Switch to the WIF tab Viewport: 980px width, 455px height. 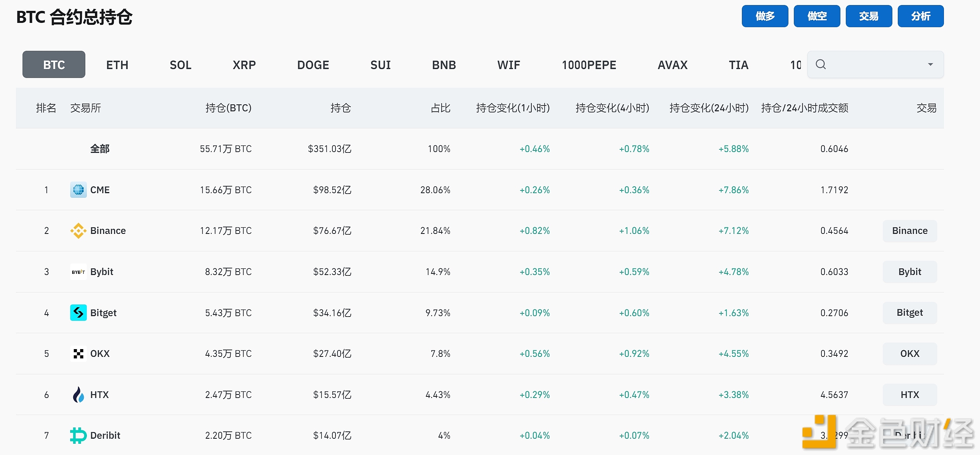coord(509,65)
